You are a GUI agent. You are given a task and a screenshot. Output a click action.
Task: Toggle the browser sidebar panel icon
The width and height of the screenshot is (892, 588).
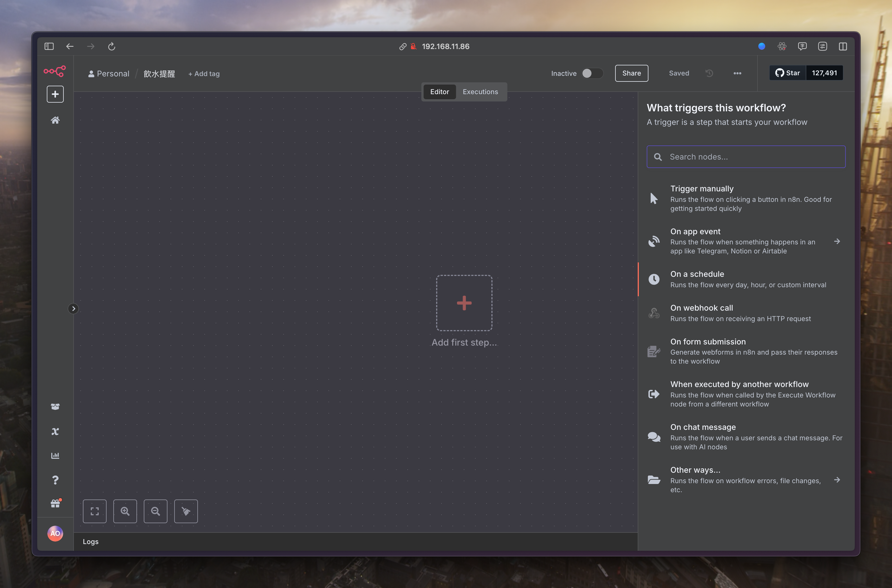(49, 47)
